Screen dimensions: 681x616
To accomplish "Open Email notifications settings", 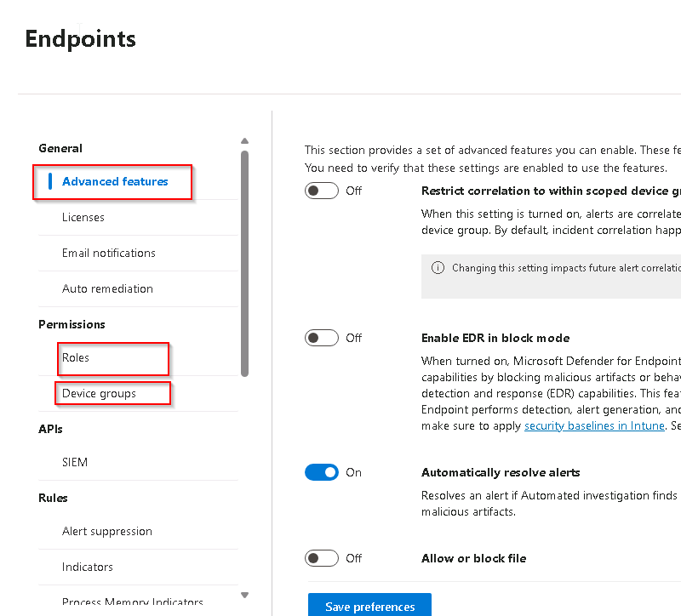I will click(109, 253).
